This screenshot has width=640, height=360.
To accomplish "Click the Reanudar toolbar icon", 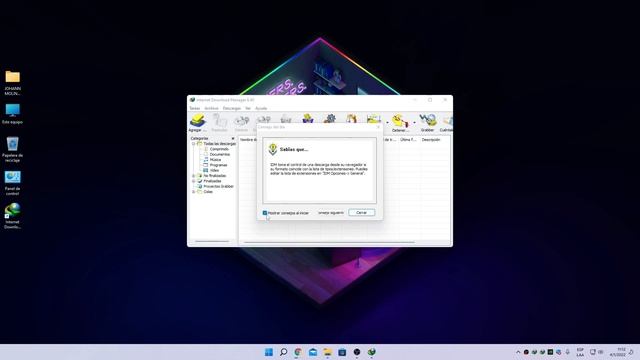I will pos(220,122).
